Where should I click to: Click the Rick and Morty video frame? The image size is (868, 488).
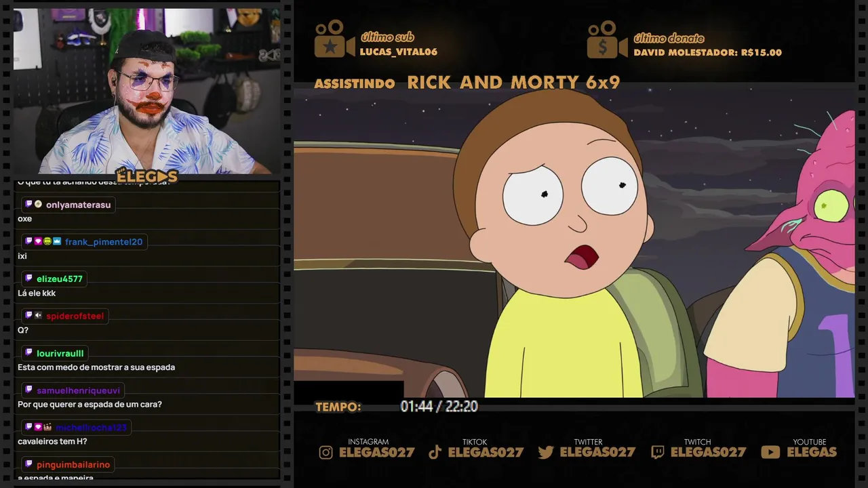(x=574, y=244)
